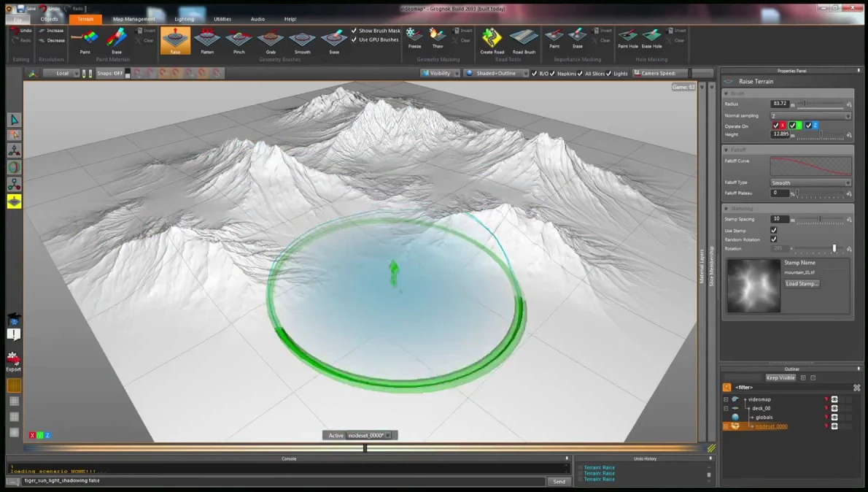The height and width of the screenshot is (492, 868).
Task: Click the Save icon in title bar
Action: pos(21,9)
